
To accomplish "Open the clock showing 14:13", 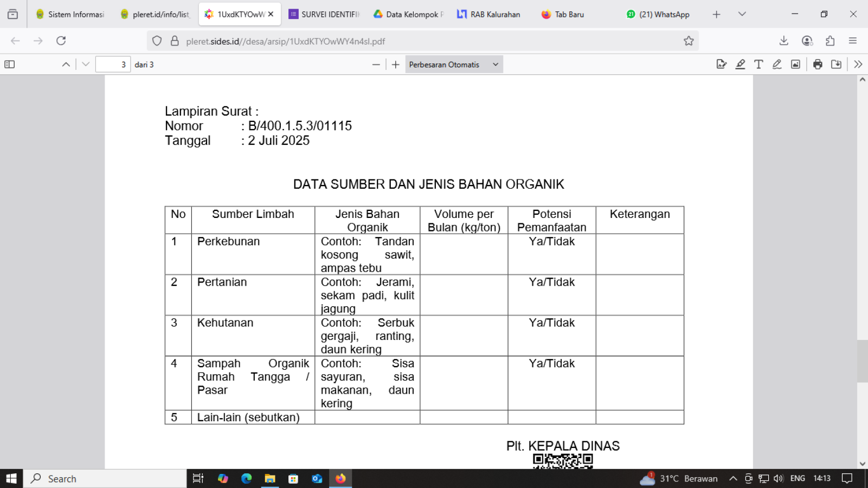I will tap(822, 479).
